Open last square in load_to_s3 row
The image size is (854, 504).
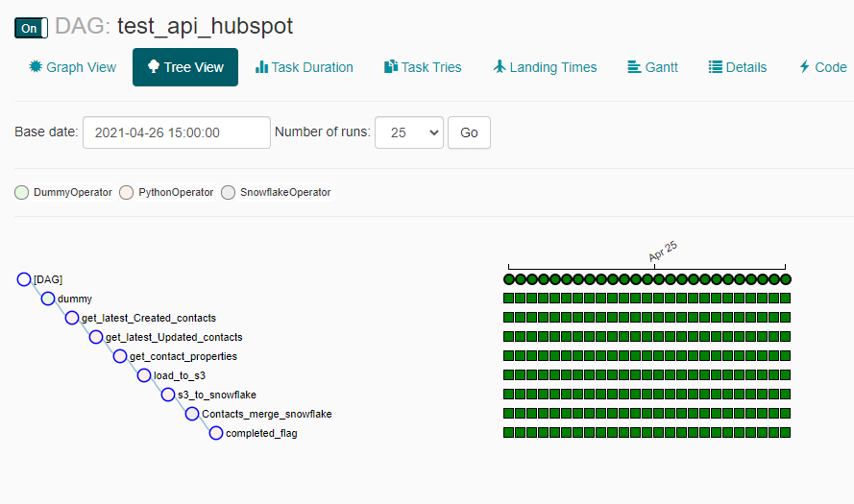coord(786,375)
